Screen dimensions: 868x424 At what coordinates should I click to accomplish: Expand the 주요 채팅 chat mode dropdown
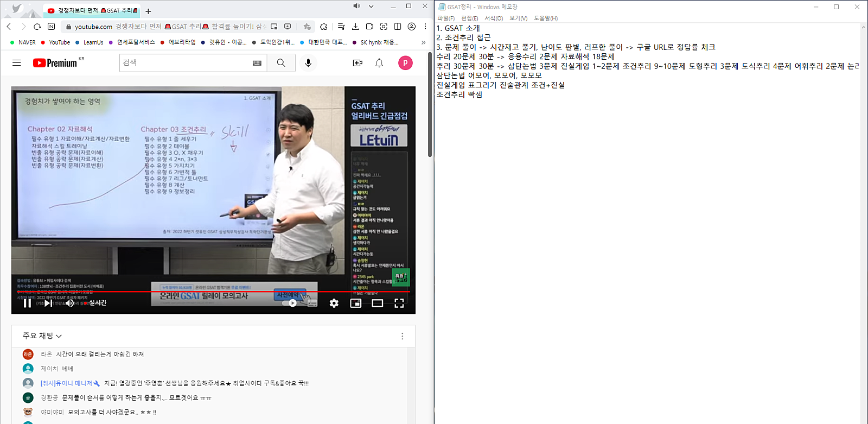(x=42, y=336)
